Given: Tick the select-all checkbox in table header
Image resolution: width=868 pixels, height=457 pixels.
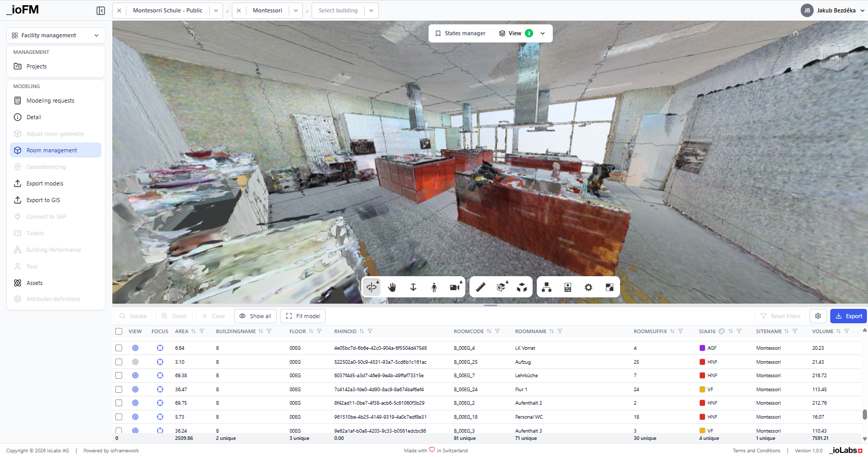Looking at the screenshot, I should click(x=119, y=331).
